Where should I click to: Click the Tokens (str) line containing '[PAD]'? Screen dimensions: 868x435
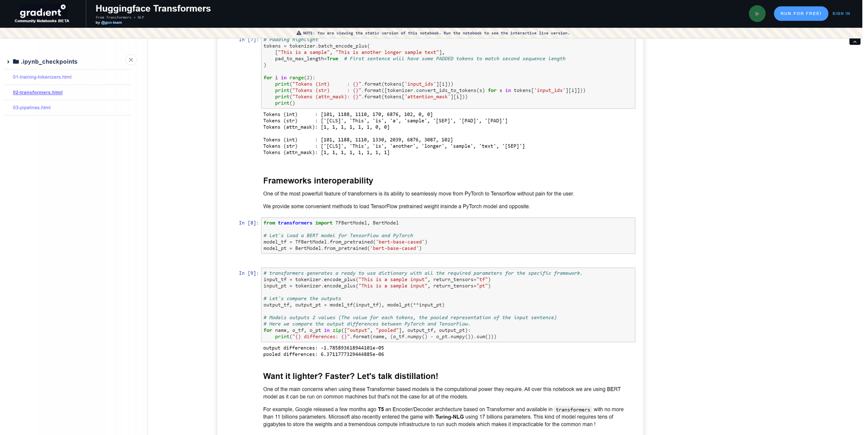click(385, 121)
